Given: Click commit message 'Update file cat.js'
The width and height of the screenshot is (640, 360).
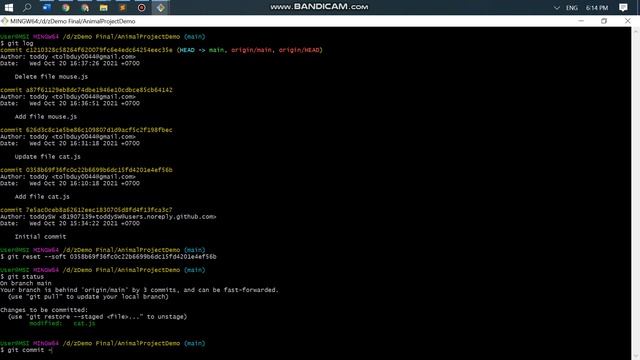Looking at the screenshot, I should click(x=47, y=157).
